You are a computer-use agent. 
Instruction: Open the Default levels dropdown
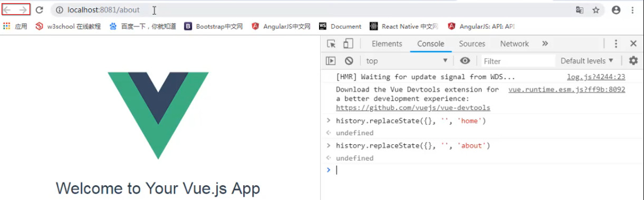click(x=587, y=61)
